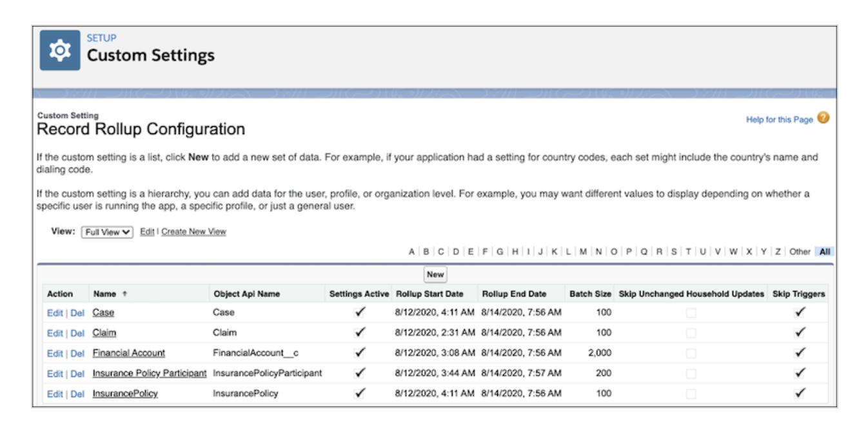Click the Setup gear icon
Viewport: 868px width, 433px height.
click(60, 50)
